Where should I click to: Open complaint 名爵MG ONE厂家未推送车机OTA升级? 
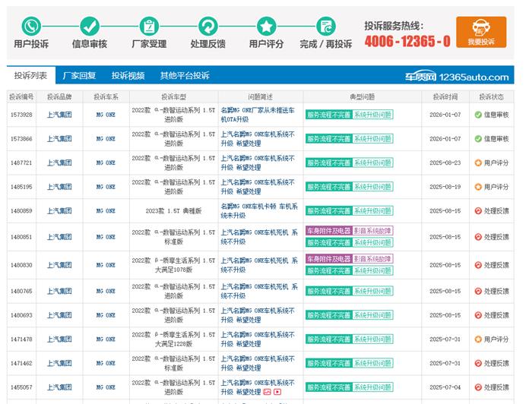[x=257, y=115]
